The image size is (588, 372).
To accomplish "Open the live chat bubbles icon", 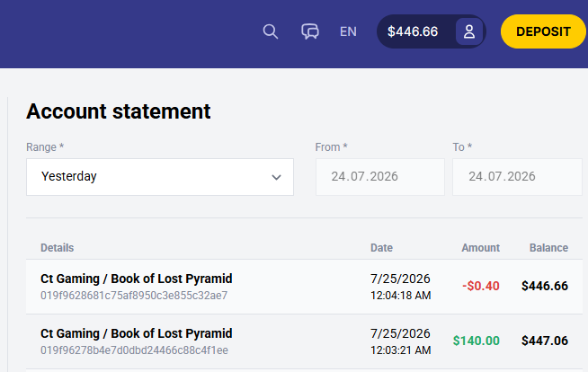I will coord(310,31).
